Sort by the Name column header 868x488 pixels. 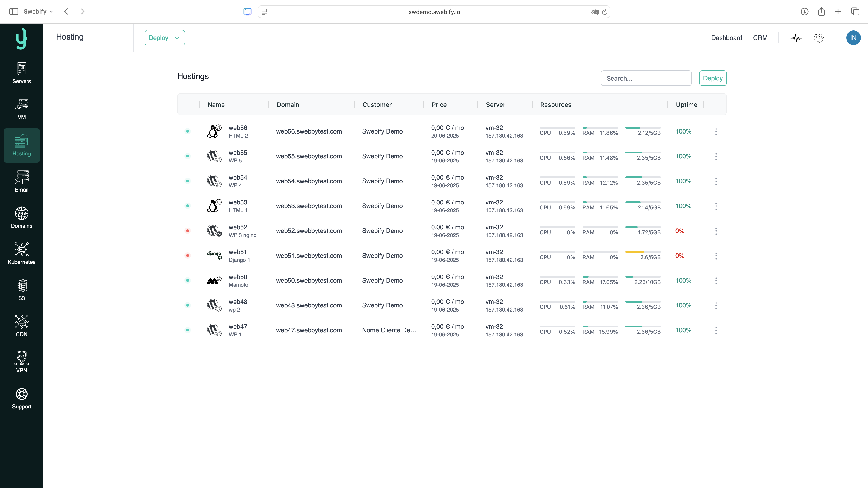[x=216, y=105]
